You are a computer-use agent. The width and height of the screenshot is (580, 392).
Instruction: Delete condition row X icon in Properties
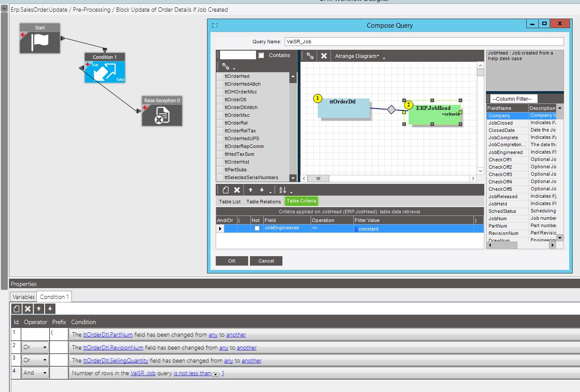[28, 308]
